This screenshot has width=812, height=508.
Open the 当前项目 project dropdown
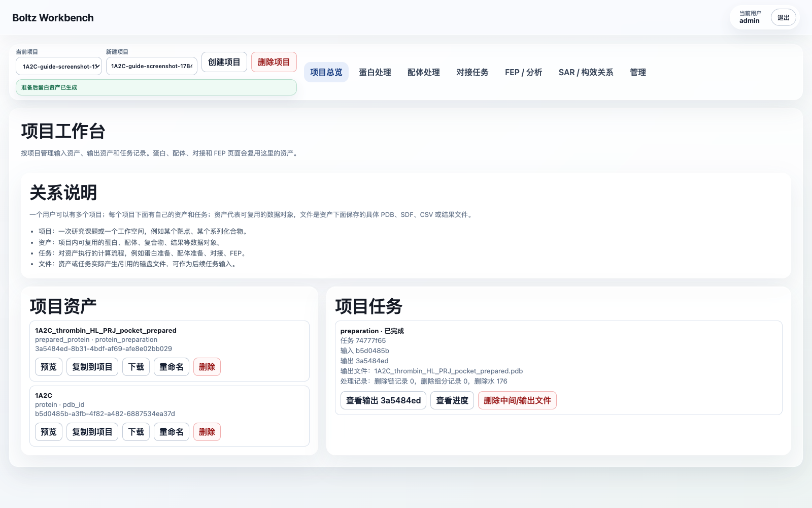[59, 66]
